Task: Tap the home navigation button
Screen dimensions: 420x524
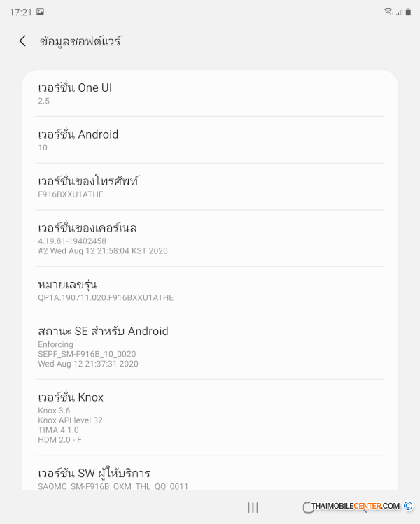Action: click(x=307, y=507)
